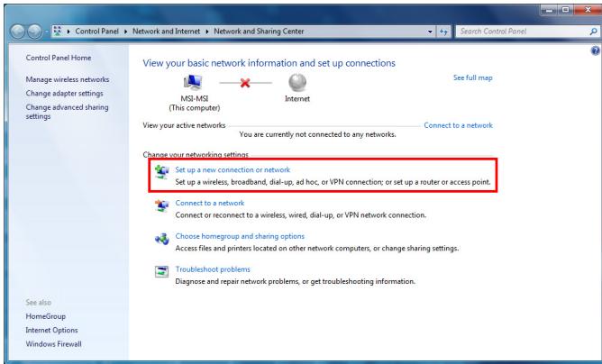This screenshot has height=364, width=602.
Task: Open Change adapter settings
Action: click(64, 94)
